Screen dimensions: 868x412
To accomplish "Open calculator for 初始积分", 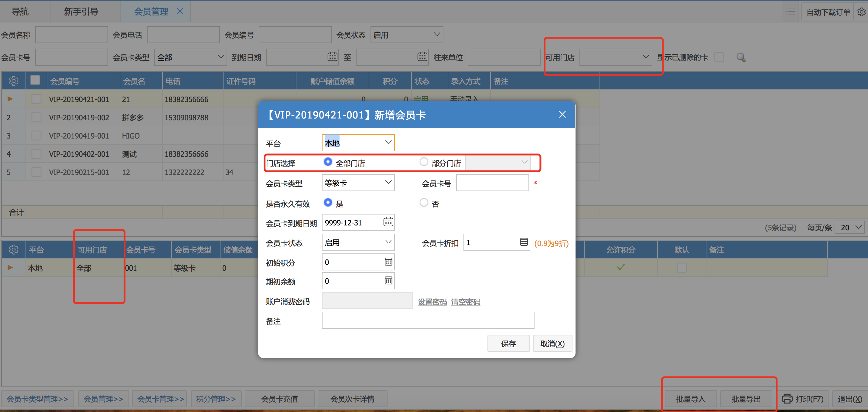I will pyautogui.click(x=388, y=262).
